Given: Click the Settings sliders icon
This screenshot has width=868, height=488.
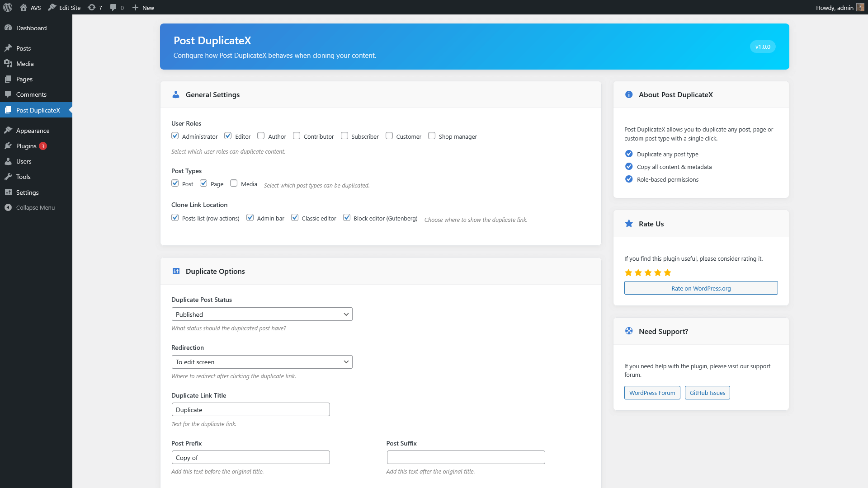Looking at the screenshot, I should click(8, 192).
